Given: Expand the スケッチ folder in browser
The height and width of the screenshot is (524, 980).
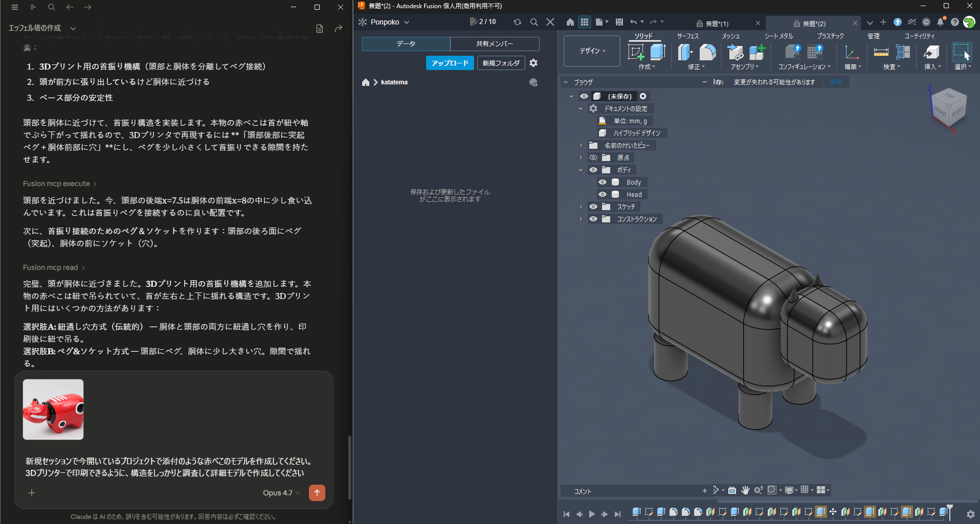Looking at the screenshot, I should tap(581, 207).
